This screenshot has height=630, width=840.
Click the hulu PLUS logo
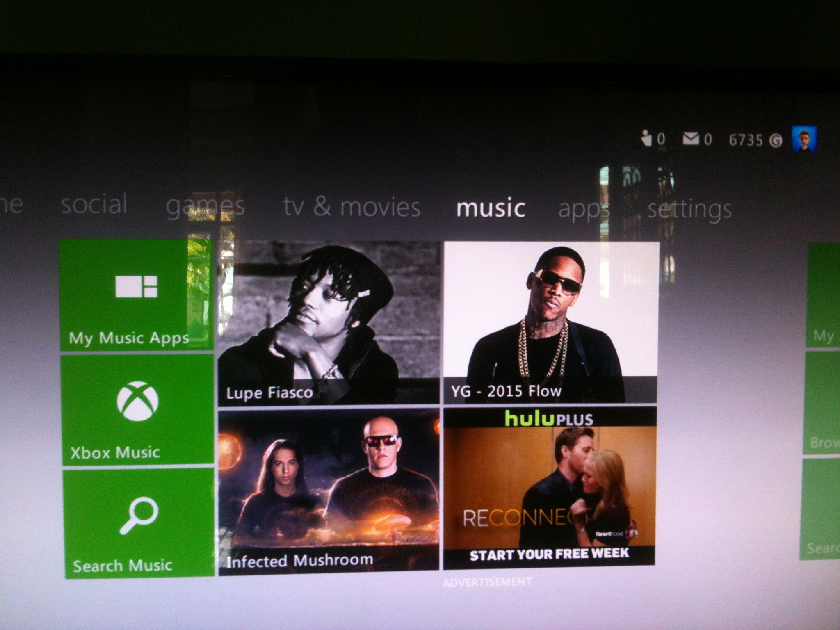pyautogui.click(x=549, y=419)
